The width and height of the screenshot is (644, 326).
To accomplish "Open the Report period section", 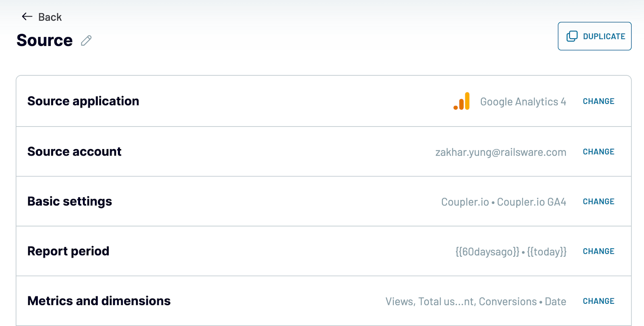I will pos(324,251).
